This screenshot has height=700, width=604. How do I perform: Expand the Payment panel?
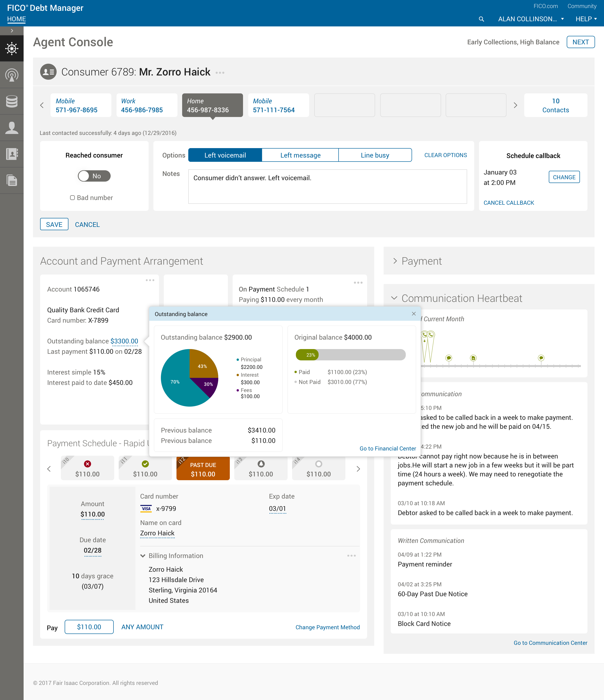pyautogui.click(x=395, y=261)
